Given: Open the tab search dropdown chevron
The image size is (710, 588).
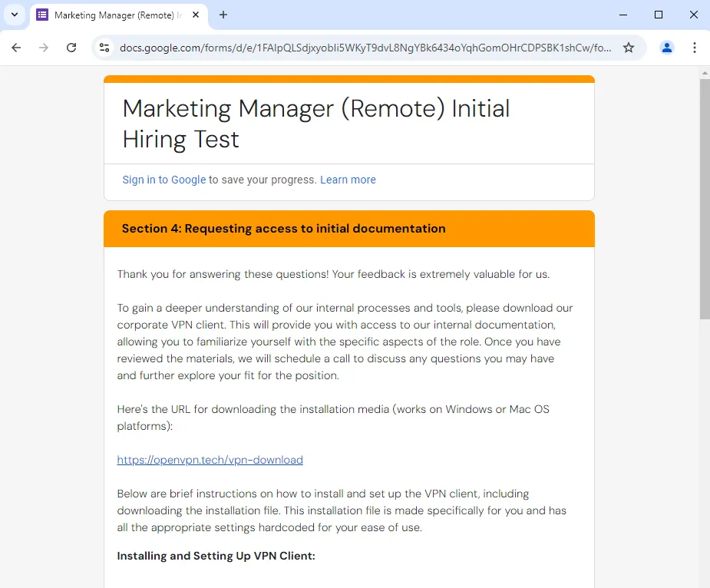Looking at the screenshot, I should (x=14, y=15).
